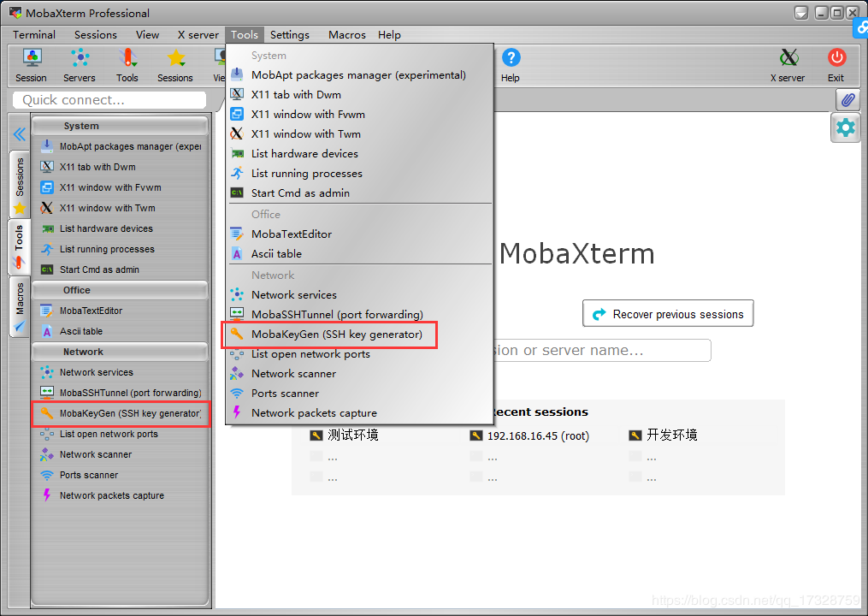Image resolution: width=868 pixels, height=616 pixels.
Task: Open the Settings menu
Action: pyautogui.click(x=290, y=35)
